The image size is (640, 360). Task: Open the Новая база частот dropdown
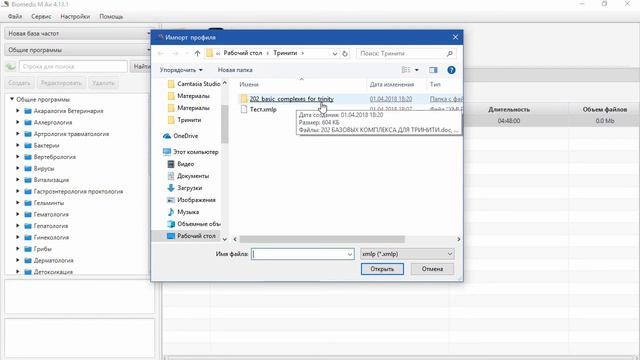pyautogui.click(x=79, y=33)
